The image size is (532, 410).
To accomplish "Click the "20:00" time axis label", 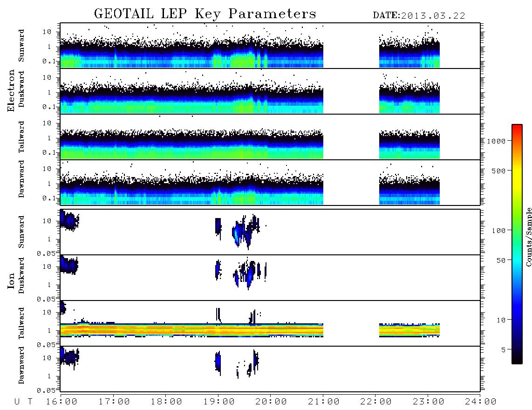I will point(271,402).
